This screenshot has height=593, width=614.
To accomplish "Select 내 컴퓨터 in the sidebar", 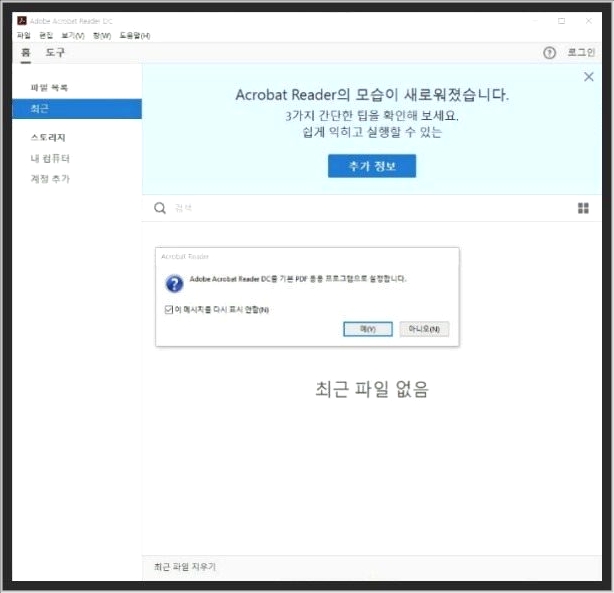I will (50, 158).
